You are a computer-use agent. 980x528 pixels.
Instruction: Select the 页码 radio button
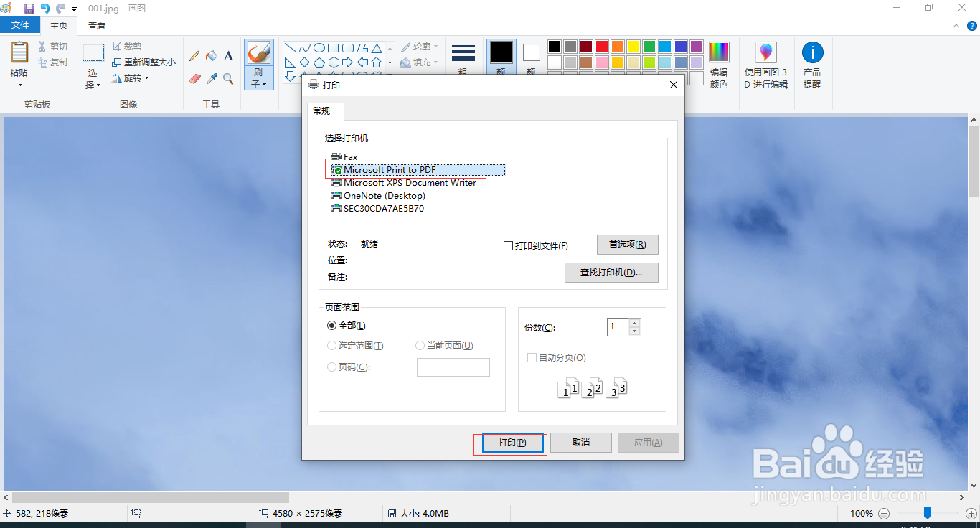click(331, 367)
